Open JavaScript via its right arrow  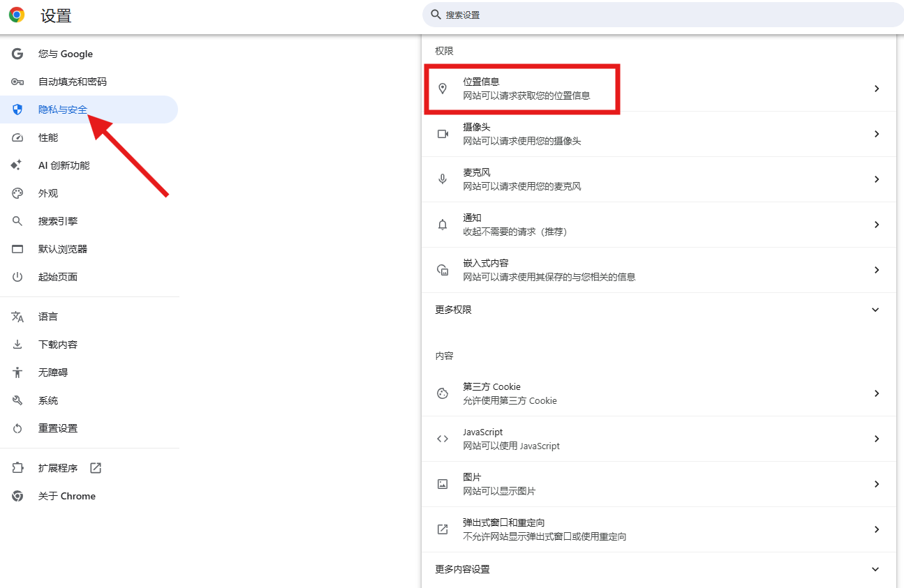[x=877, y=439]
